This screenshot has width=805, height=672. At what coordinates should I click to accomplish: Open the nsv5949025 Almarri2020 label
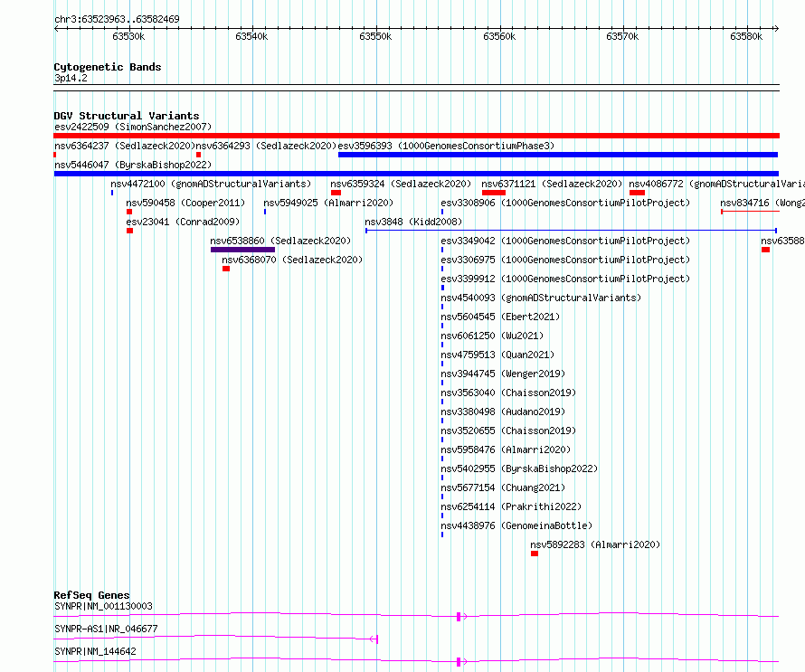coord(328,203)
